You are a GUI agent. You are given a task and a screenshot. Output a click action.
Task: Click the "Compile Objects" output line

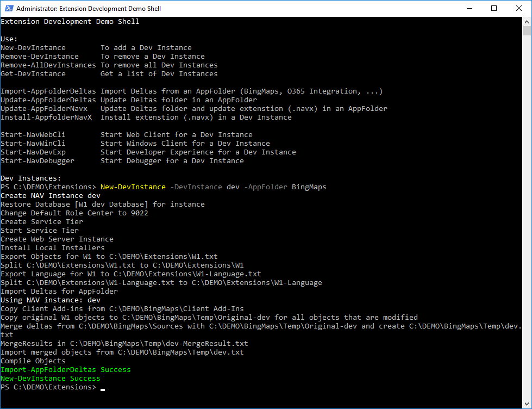click(x=33, y=361)
